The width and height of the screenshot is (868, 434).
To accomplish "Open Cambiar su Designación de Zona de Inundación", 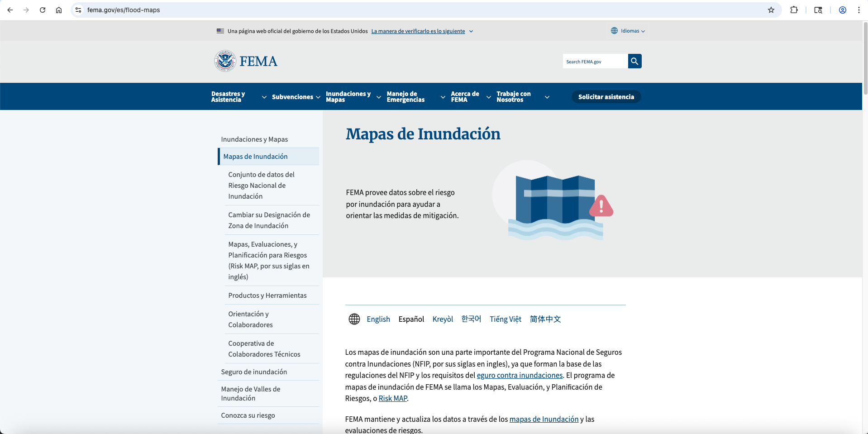I will click(x=272, y=220).
